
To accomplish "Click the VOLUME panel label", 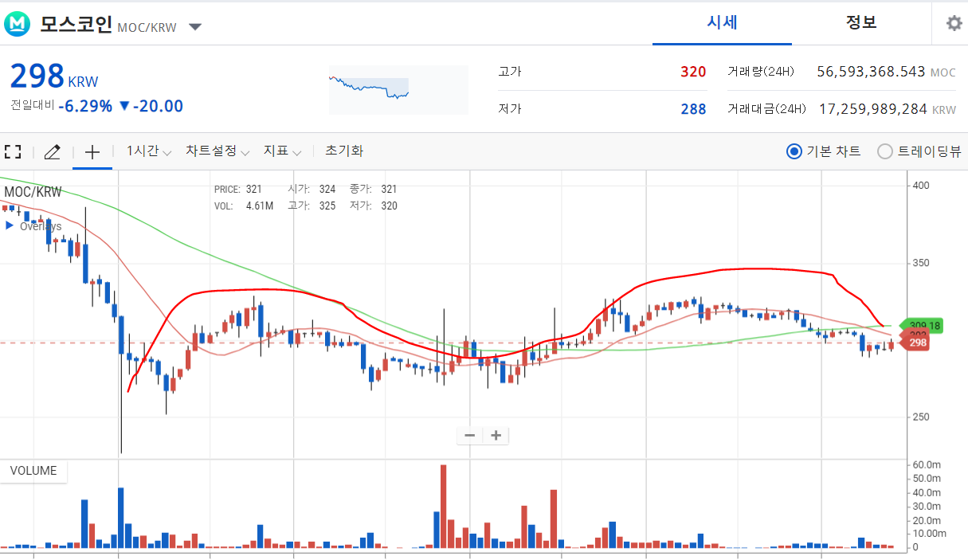I will pyautogui.click(x=33, y=471).
